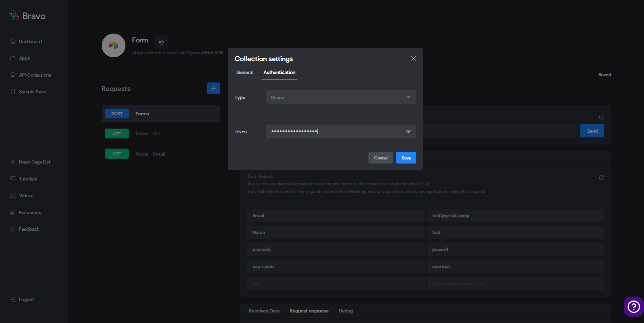This screenshot has height=323, width=644.
Task: Edit the psword value field
Action: coord(515,249)
